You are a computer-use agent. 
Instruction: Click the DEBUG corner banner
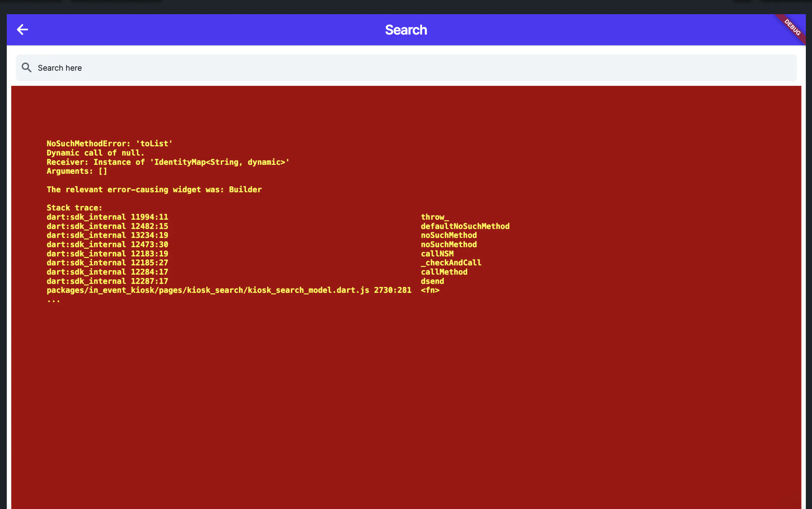[793, 27]
